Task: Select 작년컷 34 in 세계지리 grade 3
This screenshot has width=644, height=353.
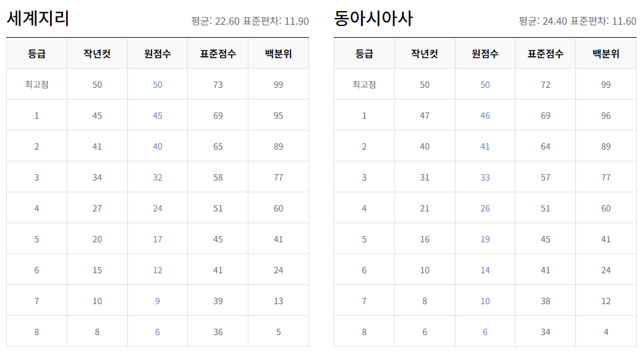Action: [x=97, y=177]
